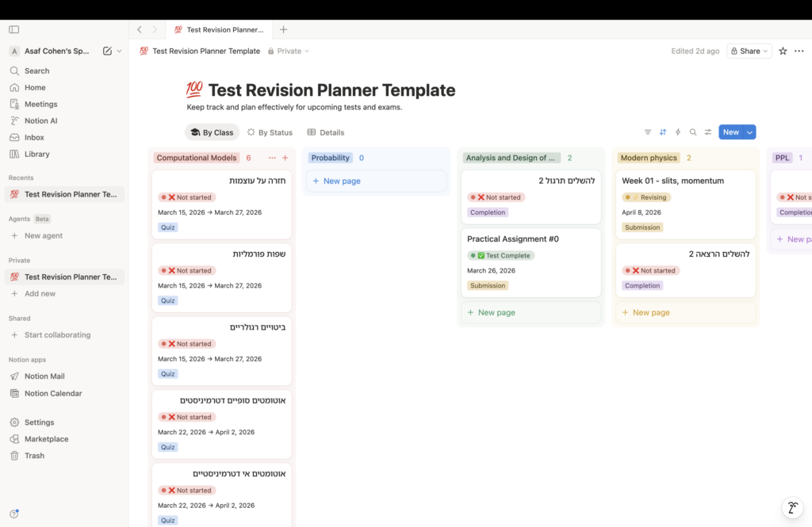This screenshot has height=527, width=812.
Task: Click the Not started status tag on שפות פורמליות card
Action: (188, 270)
